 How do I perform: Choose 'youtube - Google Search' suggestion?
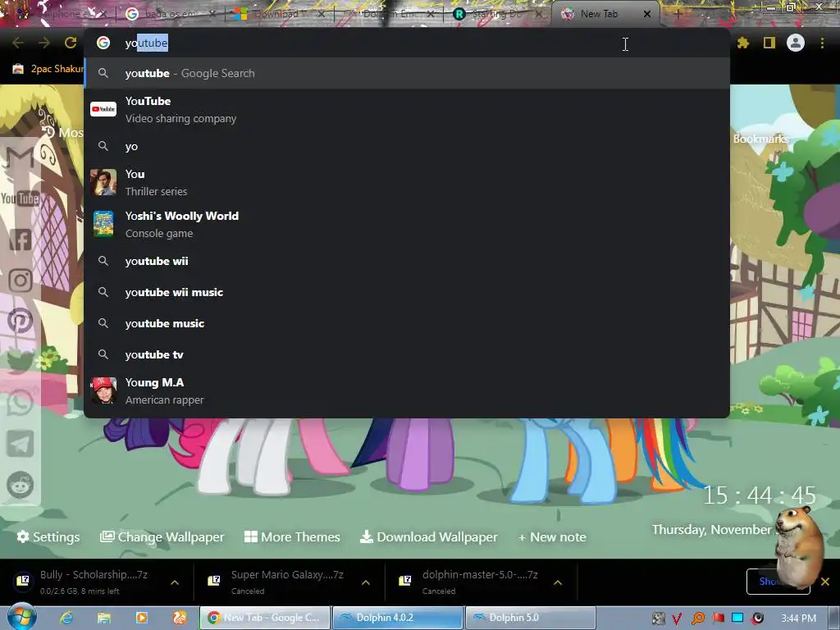(x=407, y=73)
